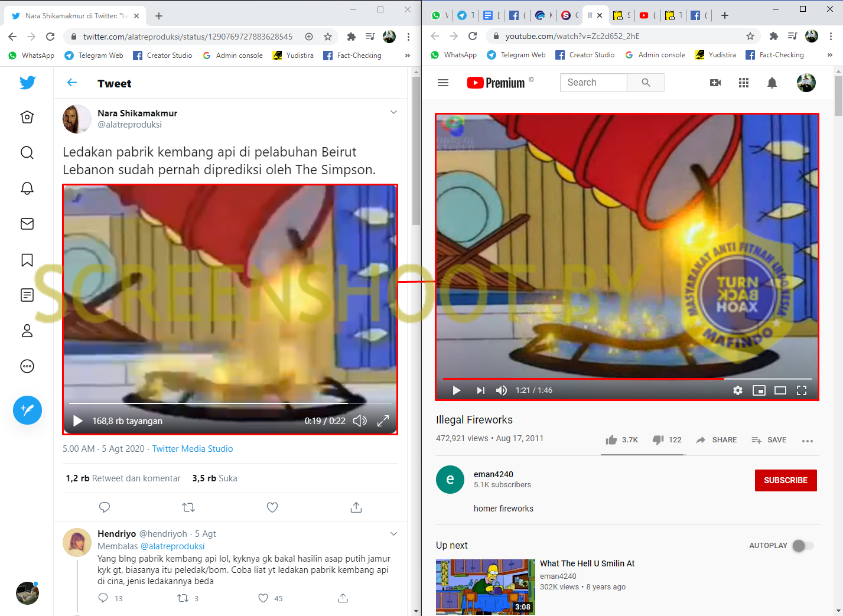
Task: Open Twitter notifications bell in sidebar
Action: point(27,188)
